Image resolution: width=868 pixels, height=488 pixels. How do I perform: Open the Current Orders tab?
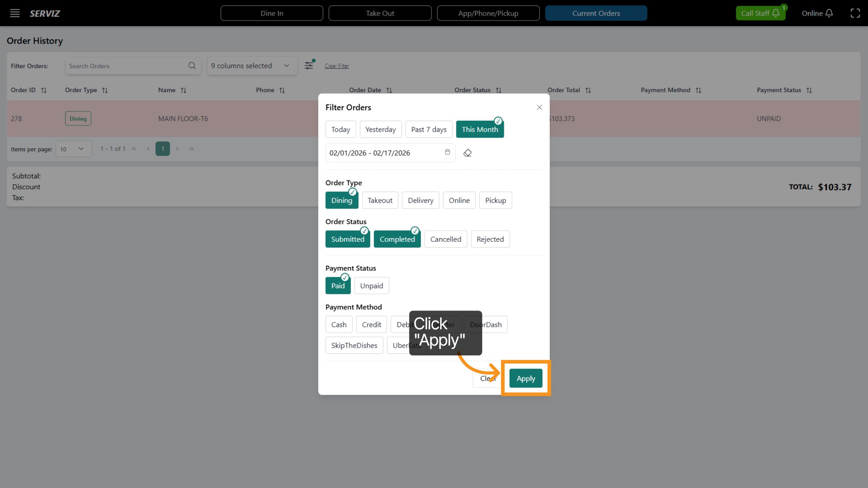click(x=596, y=13)
